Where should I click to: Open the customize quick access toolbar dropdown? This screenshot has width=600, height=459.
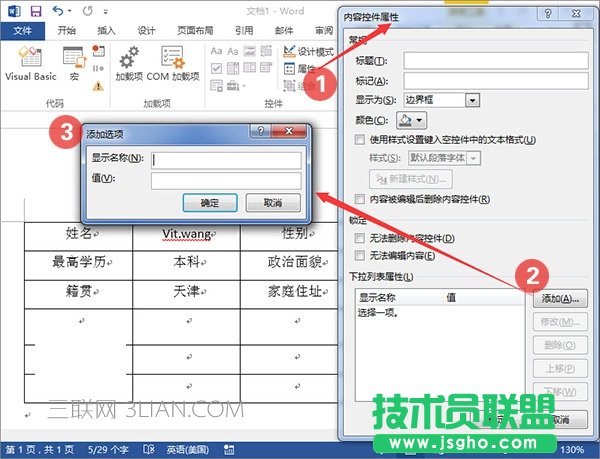pyautogui.click(x=106, y=11)
